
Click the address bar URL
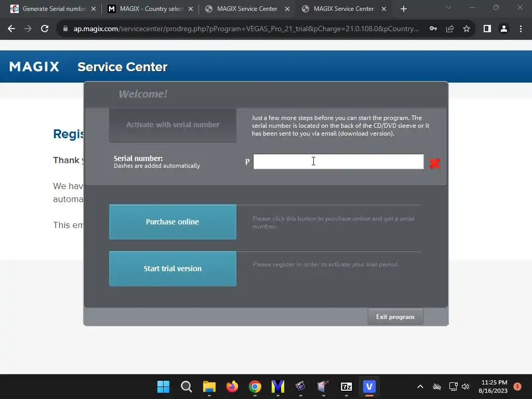246,29
